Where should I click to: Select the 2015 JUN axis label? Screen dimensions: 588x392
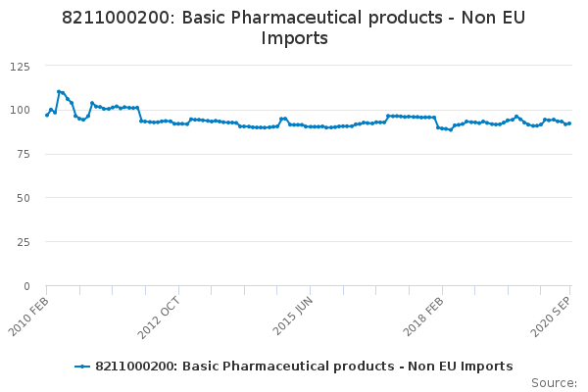point(293,317)
